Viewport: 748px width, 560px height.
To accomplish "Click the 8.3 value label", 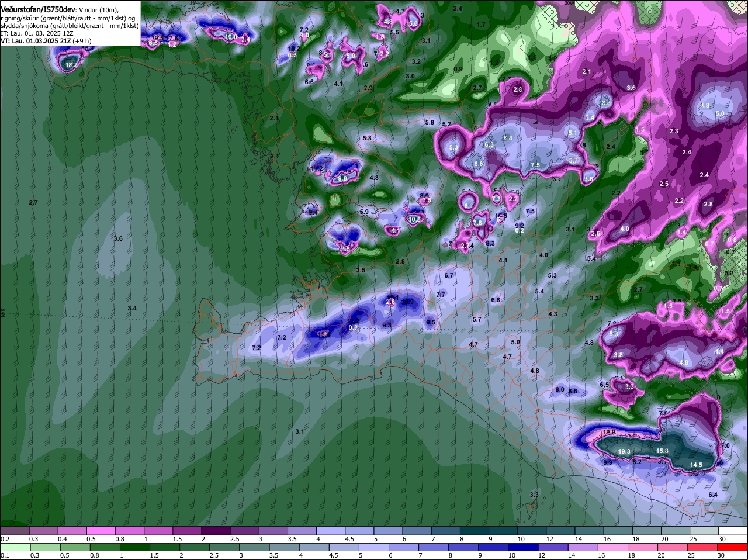I will click(x=490, y=243).
